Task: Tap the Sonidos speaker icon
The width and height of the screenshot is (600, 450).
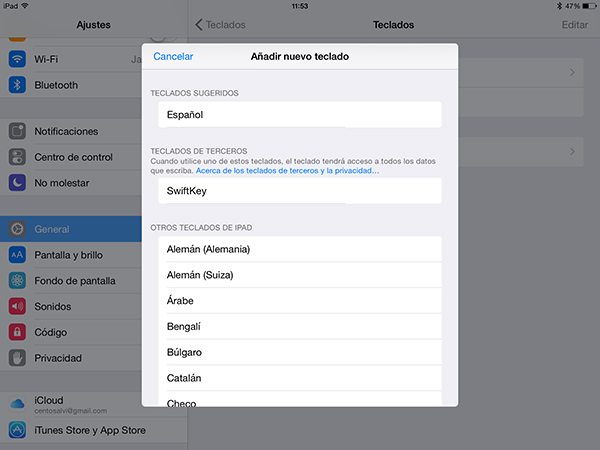Action: pos(17,307)
